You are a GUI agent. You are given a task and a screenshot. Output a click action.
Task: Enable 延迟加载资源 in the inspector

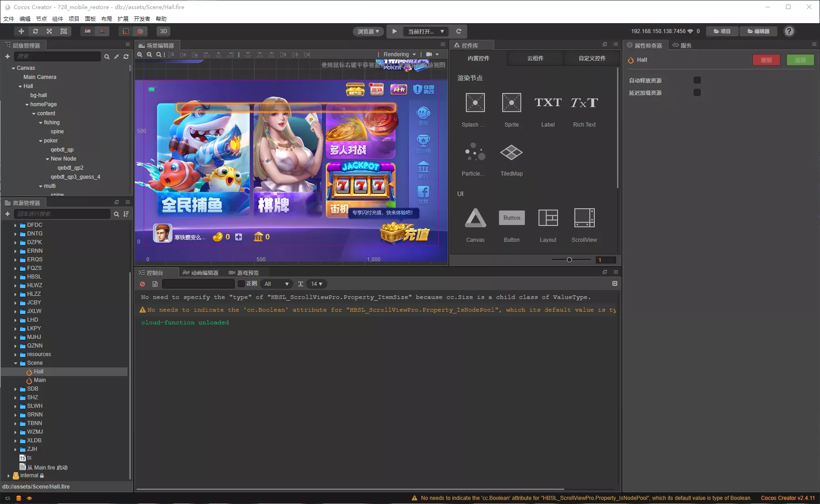pyautogui.click(x=697, y=93)
